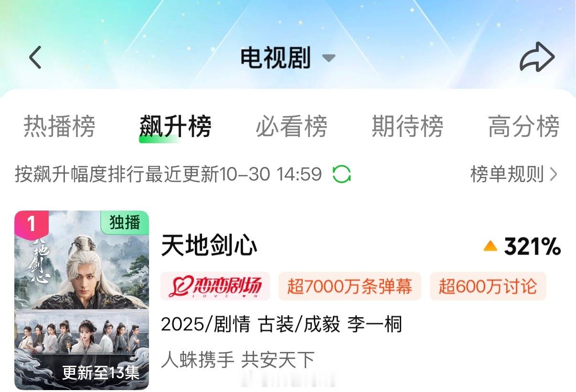Expand 榜单规则 chevron arrow

click(554, 174)
